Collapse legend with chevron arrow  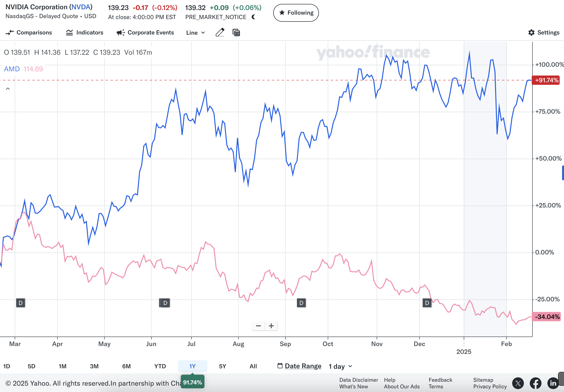(x=8, y=89)
